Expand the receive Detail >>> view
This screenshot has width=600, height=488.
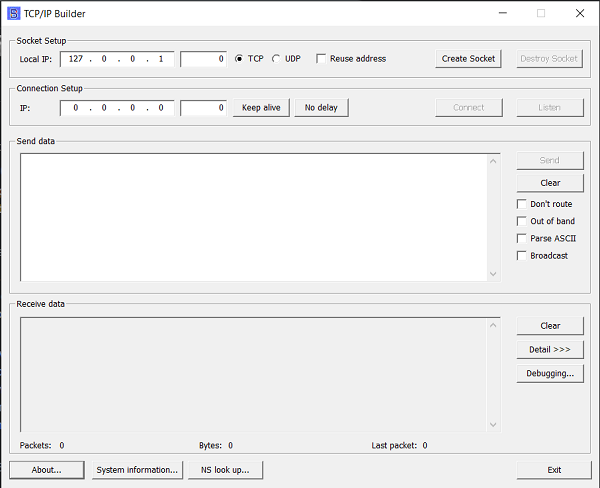pyautogui.click(x=550, y=350)
